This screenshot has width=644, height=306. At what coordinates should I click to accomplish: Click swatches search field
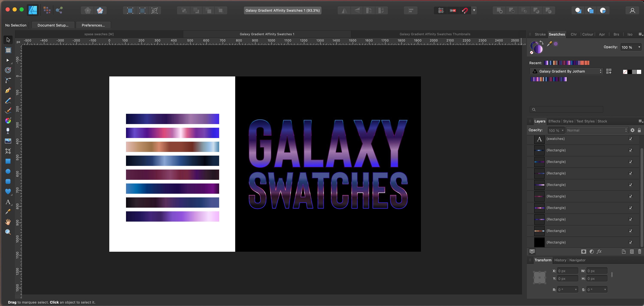pos(566,109)
